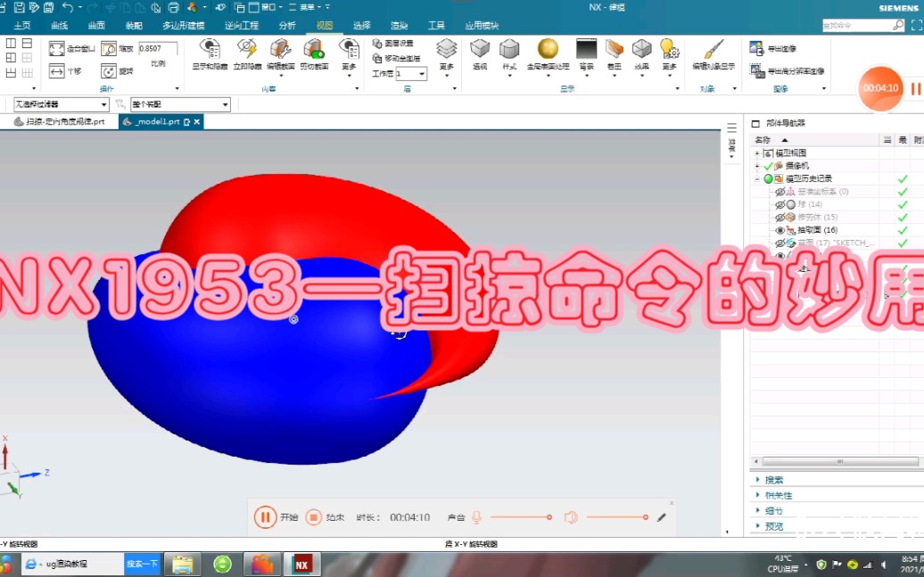Expand the 模型视图 tree node
The height and width of the screenshot is (577, 924).
coord(756,152)
